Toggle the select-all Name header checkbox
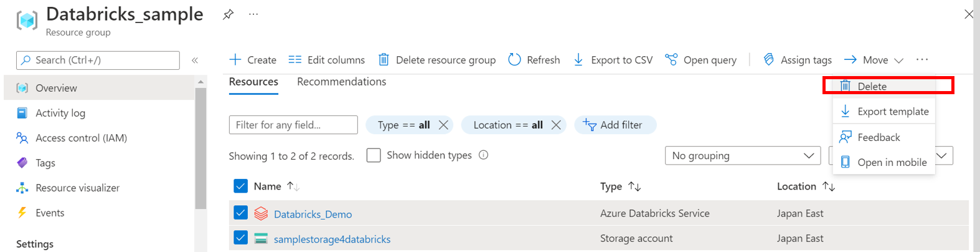The width and height of the screenshot is (980, 252). click(x=240, y=186)
